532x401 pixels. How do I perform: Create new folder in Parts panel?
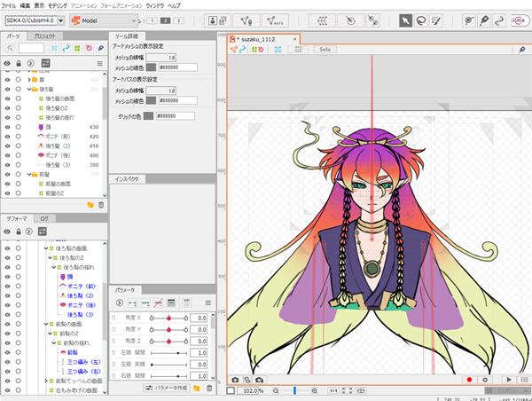90,205
